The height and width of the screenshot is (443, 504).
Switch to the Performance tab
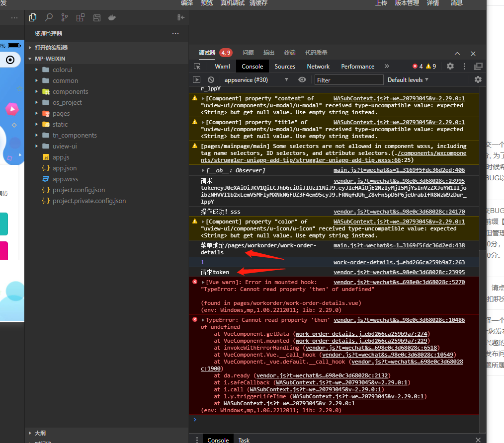[x=358, y=67]
